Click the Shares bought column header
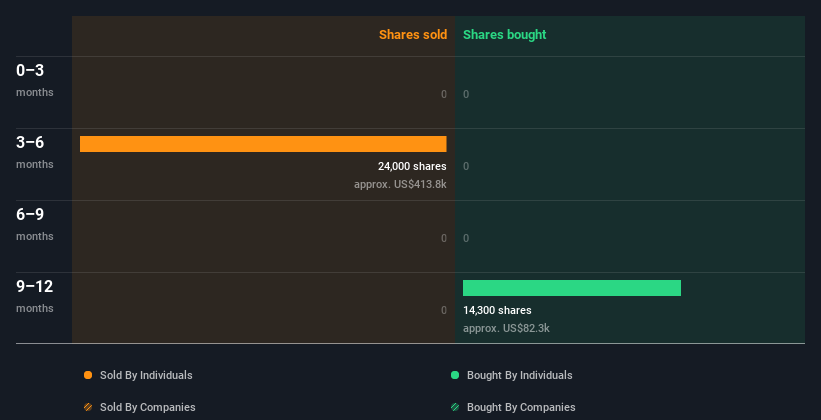The height and width of the screenshot is (420, 821). coord(505,35)
